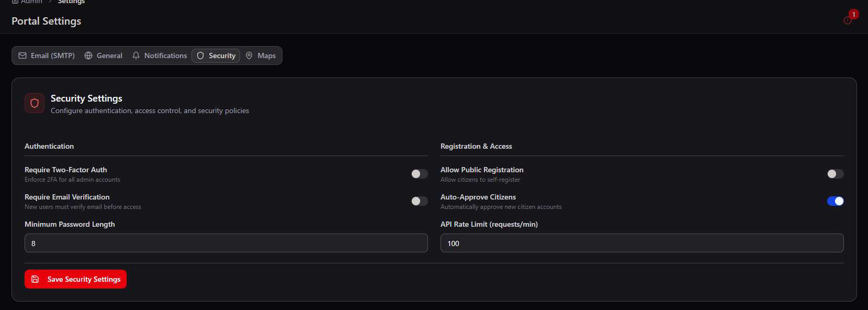
Task: Focus the Minimum Password Length field
Action: pyautogui.click(x=226, y=243)
